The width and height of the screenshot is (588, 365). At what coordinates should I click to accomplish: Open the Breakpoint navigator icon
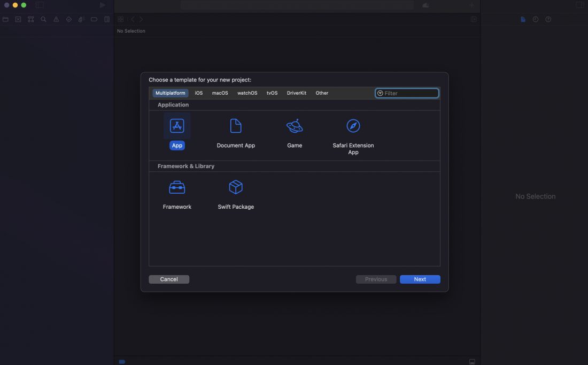94,19
